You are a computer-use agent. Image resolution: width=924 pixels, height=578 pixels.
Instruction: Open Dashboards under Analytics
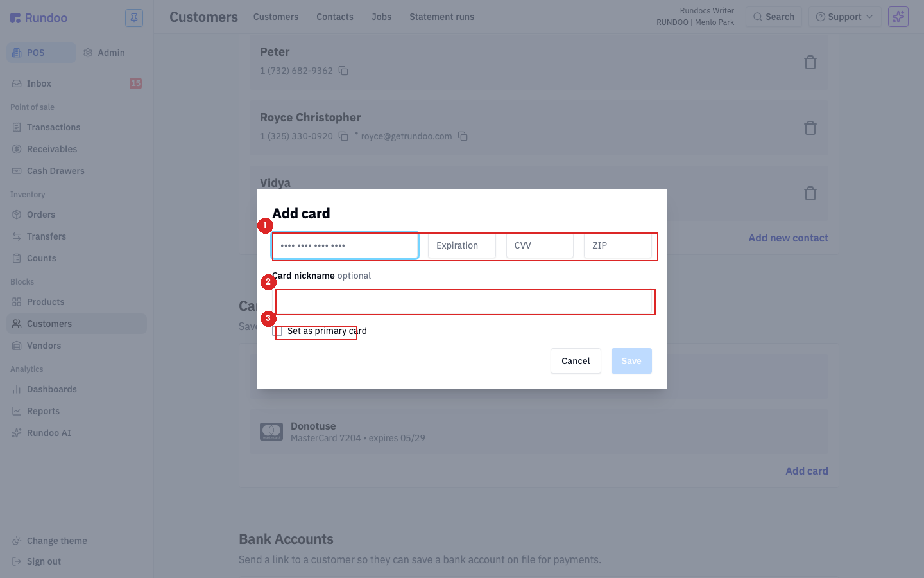76,389
